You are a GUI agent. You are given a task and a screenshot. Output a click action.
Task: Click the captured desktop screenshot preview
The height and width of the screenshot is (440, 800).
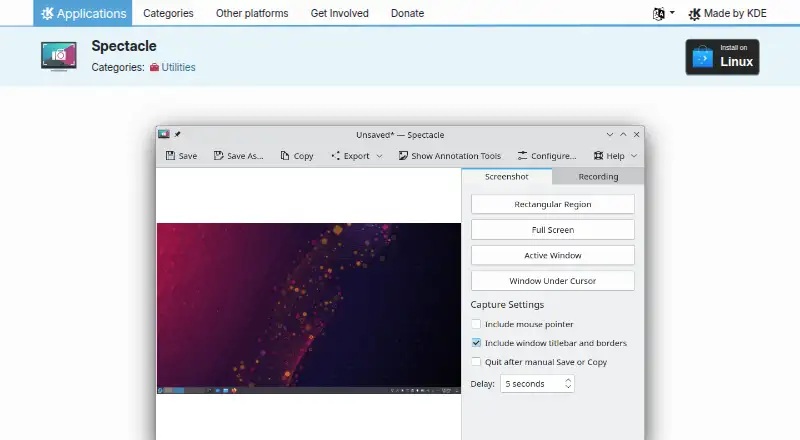[x=309, y=308]
